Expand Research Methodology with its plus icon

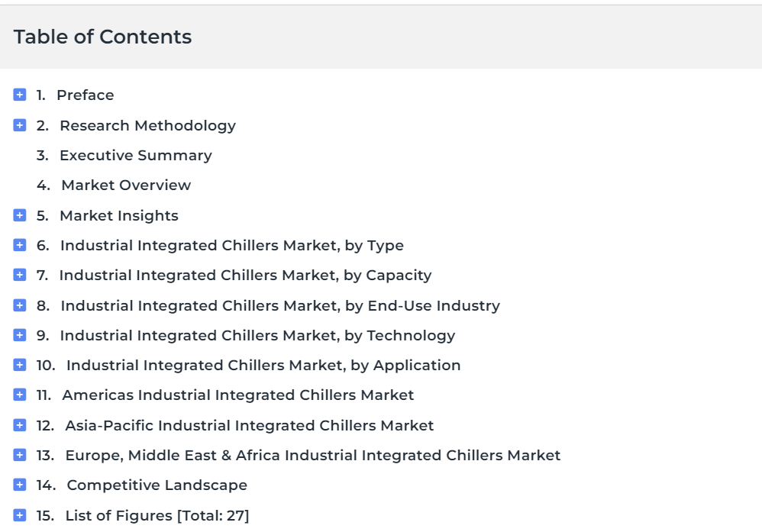(19, 125)
